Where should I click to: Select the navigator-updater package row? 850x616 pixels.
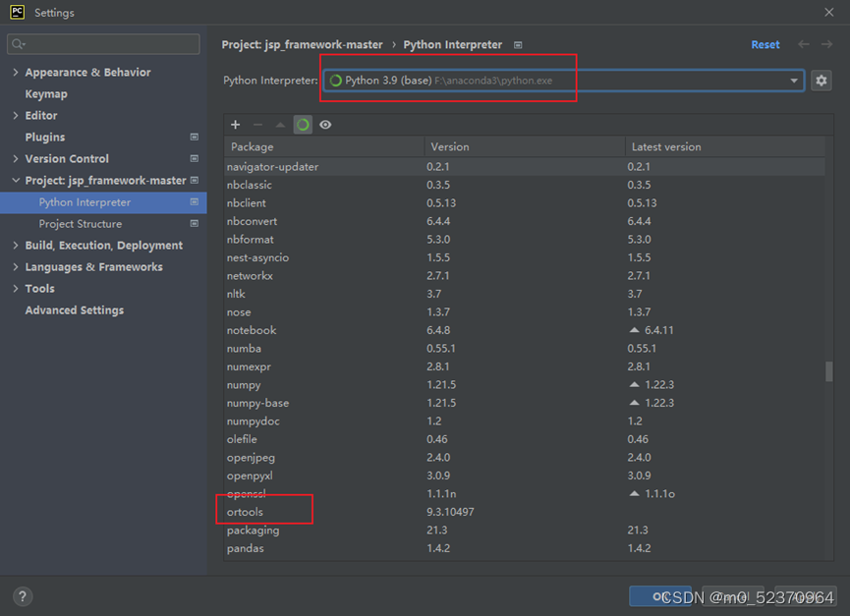525,167
